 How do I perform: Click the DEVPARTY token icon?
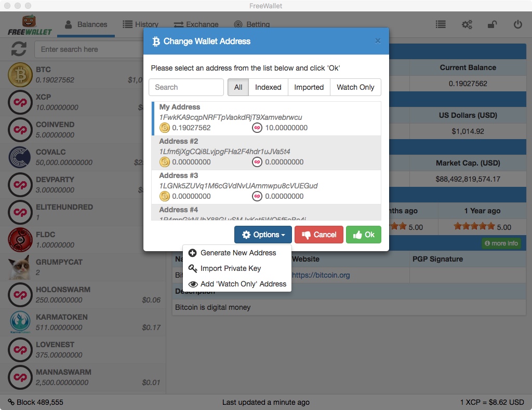pos(20,184)
